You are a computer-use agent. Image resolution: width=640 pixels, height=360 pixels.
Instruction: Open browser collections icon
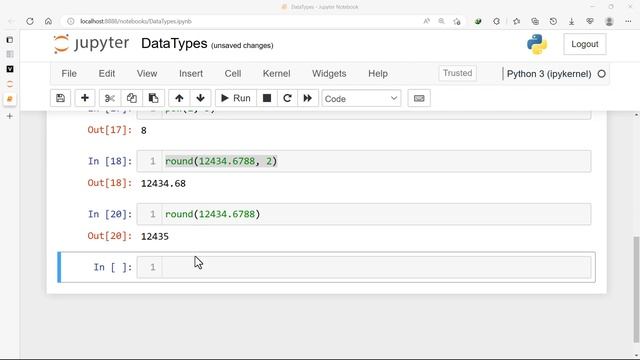pos(535,21)
